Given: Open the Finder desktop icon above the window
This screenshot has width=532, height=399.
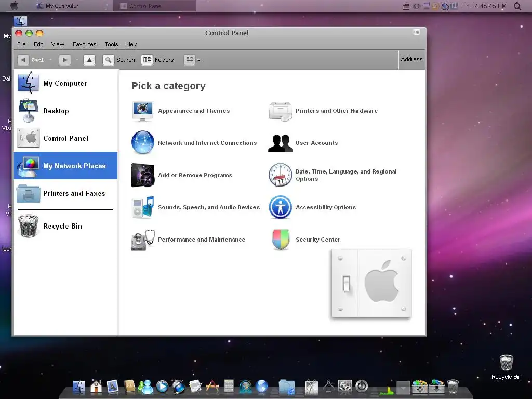Looking at the screenshot, I should click(20, 21).
